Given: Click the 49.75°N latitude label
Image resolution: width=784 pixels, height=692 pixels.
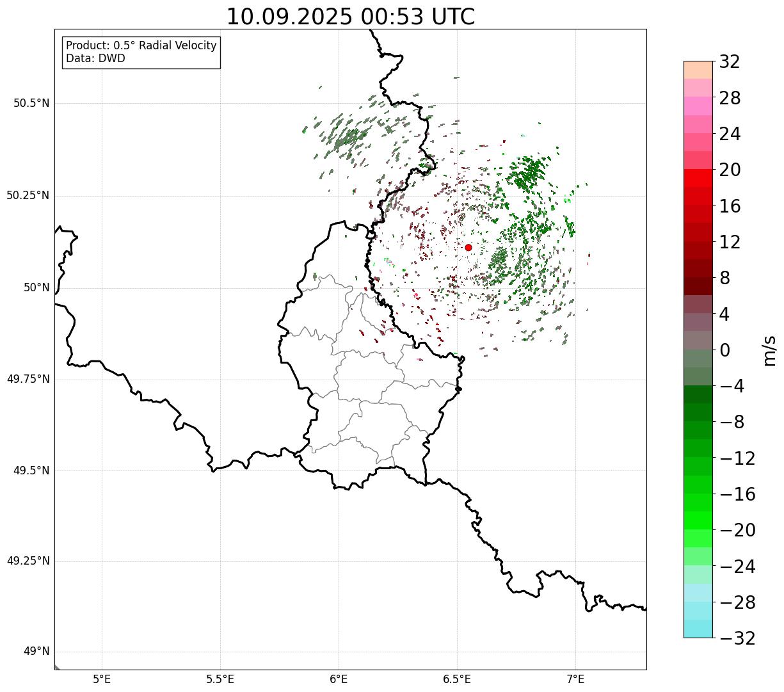Looking at the screenshot, I should pyautogui.click(x=28, y=380).
